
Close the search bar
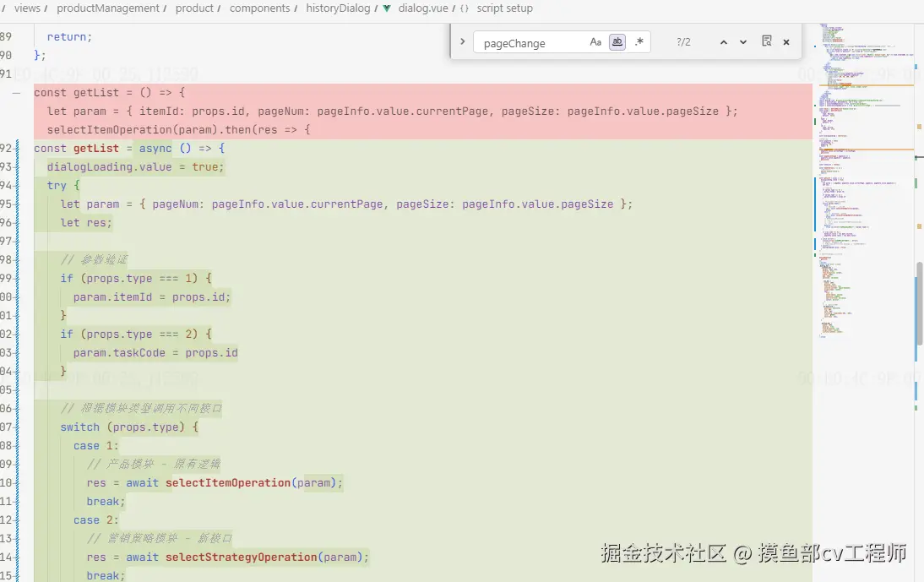point(785,41)
